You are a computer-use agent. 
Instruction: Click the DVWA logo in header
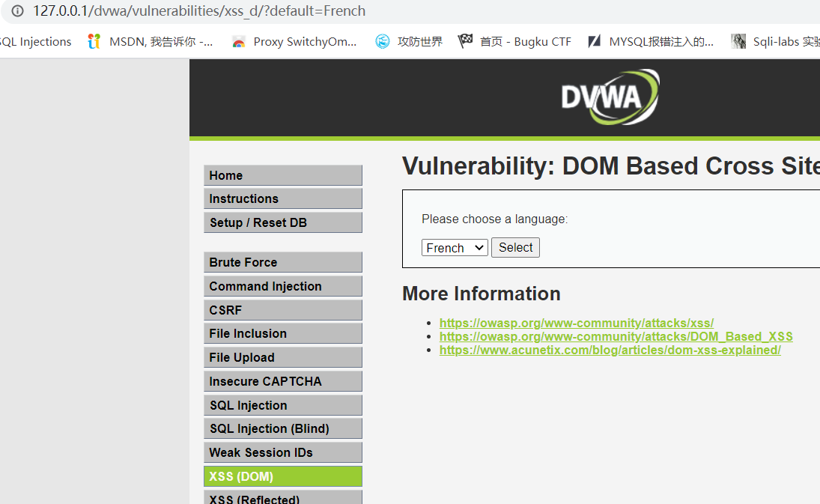[610, 97]
